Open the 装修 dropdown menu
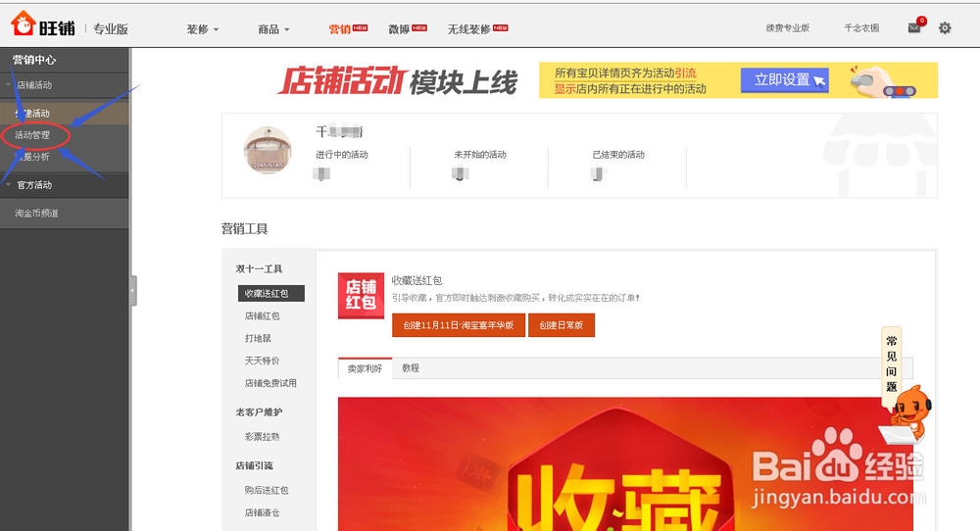This screenshot has height=531, width=980. pyautogui.click(x=203, y=29)
